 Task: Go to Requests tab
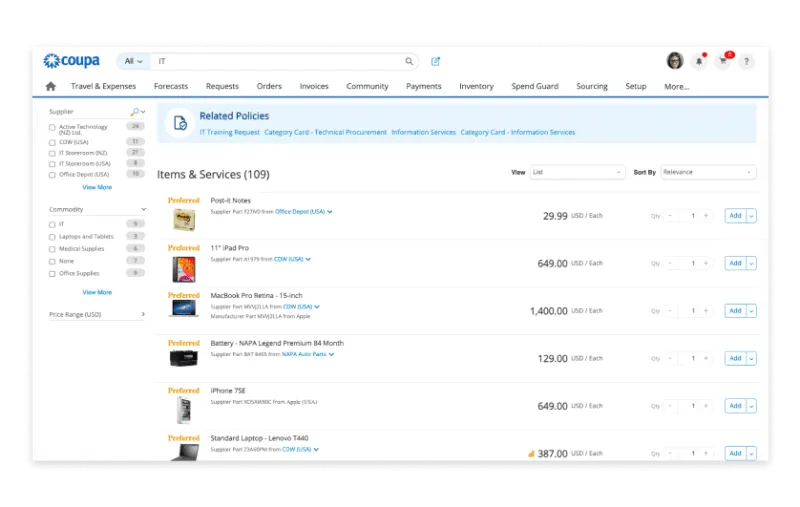click(222, 86)
